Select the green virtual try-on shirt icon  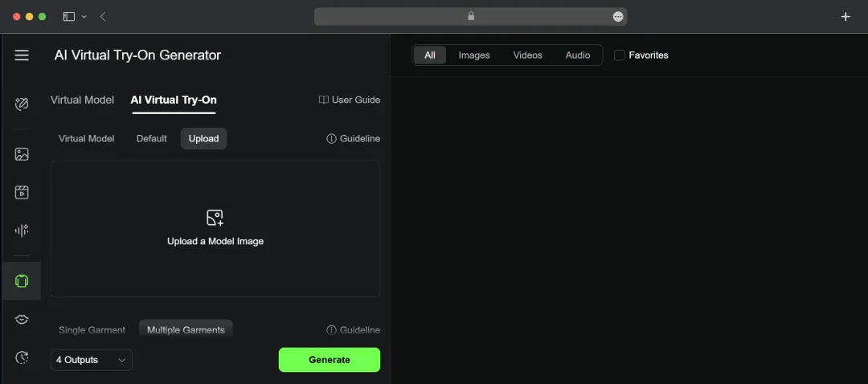[22, 281]
